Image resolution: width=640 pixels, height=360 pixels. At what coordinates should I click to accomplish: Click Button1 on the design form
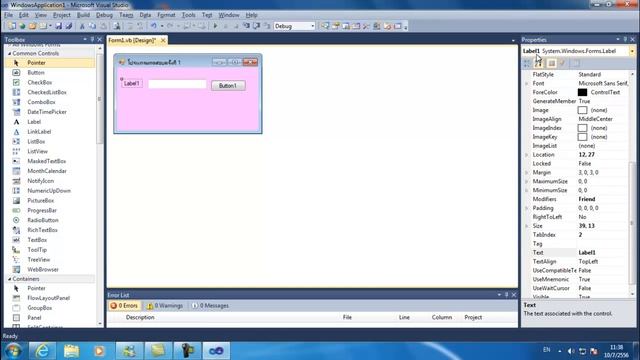(x=228, y=86)
